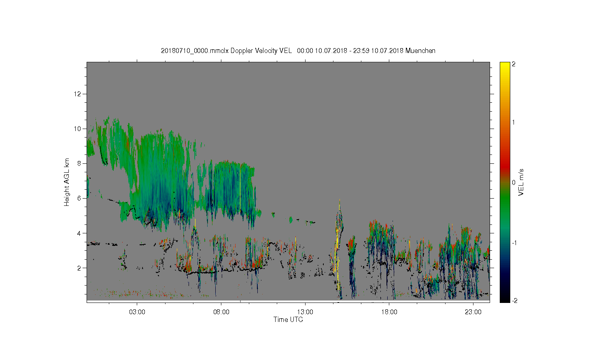Click the 12 tick on the height axis
The image size is (607, 364).
[x=78, y=94]
